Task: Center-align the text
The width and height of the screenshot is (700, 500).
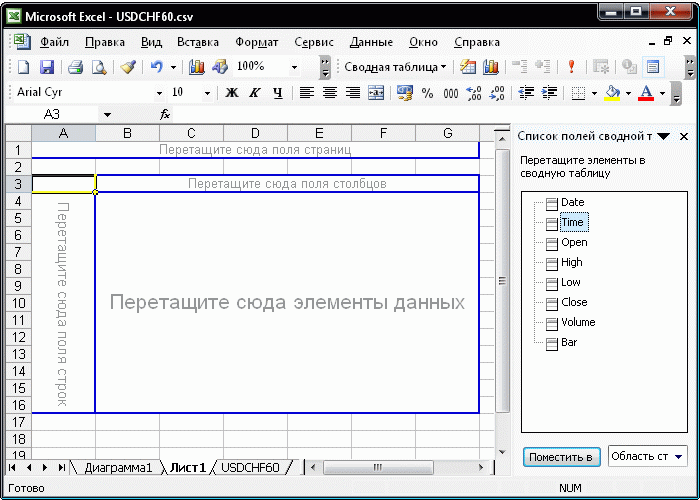Action: pos(329,93)
